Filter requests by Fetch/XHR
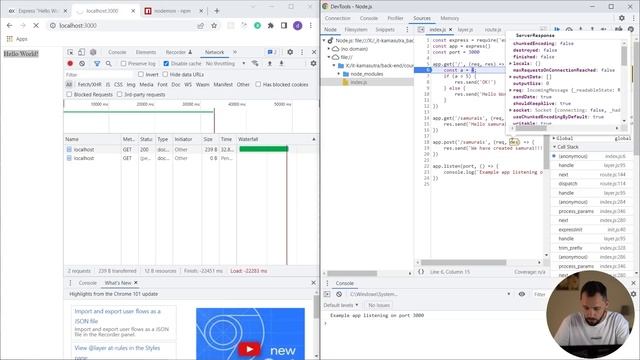 pyautogui.click(x=89, y=84)
